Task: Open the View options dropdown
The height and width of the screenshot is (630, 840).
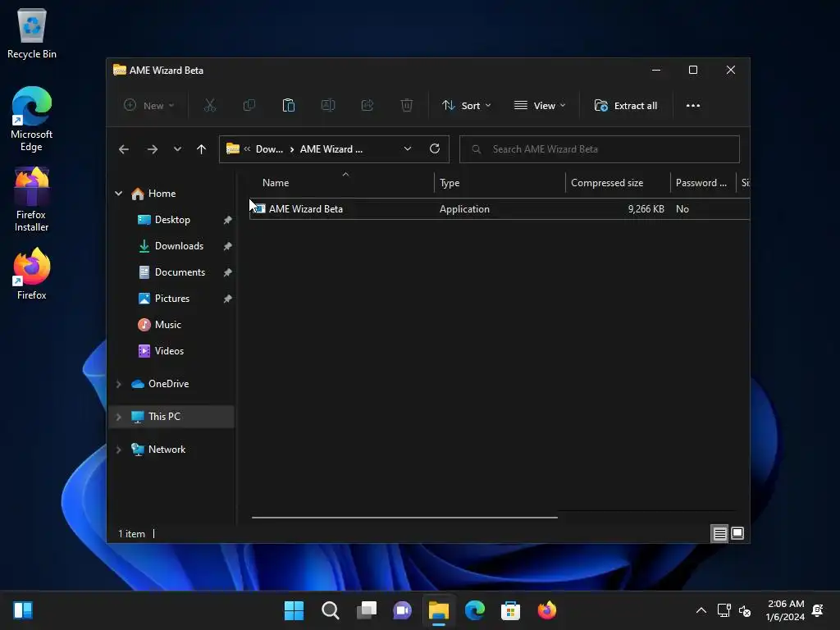Action: (x=540, y=106)
